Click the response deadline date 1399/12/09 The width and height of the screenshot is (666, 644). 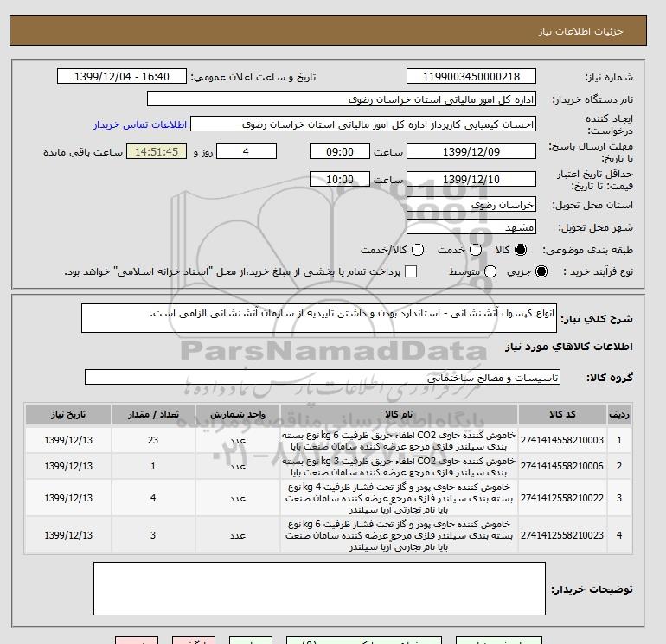[471, 151]
